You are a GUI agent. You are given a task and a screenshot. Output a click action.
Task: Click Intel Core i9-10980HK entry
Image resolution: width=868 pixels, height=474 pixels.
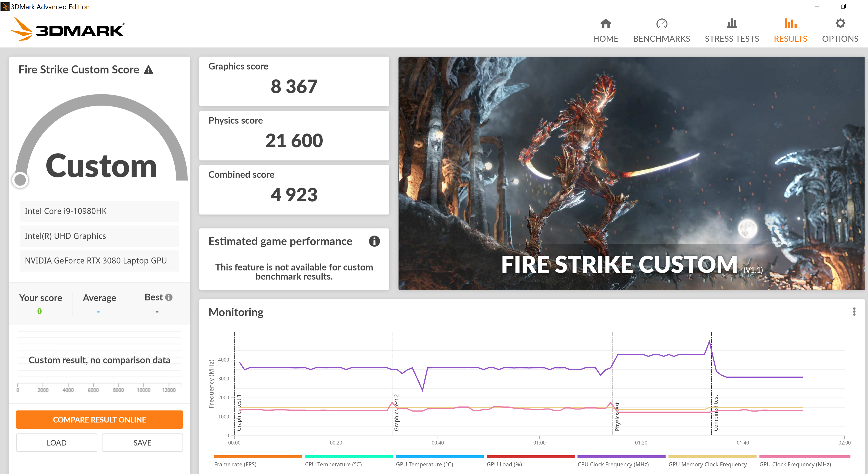click(99, 211)
